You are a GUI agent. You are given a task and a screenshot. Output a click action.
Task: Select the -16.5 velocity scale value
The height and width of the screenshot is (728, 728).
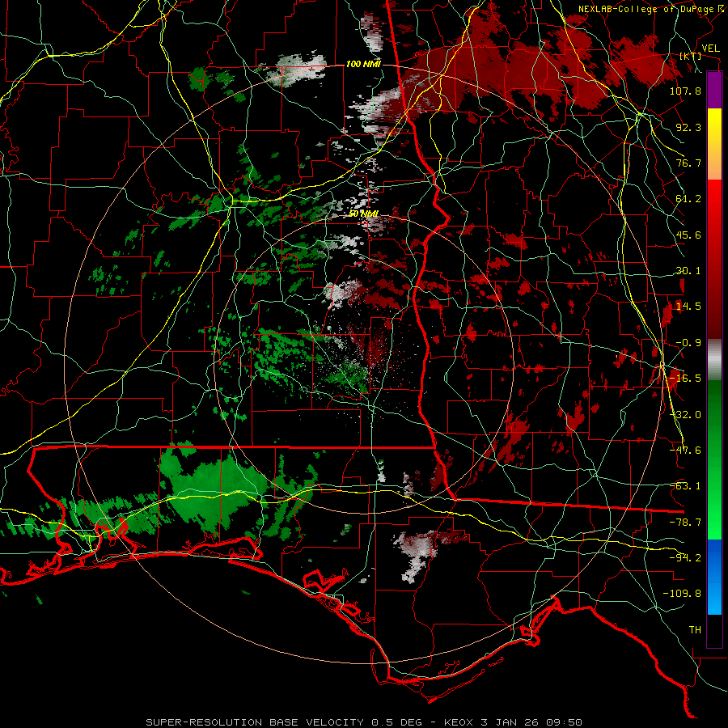pyautogui.click(x=685, y=379)
